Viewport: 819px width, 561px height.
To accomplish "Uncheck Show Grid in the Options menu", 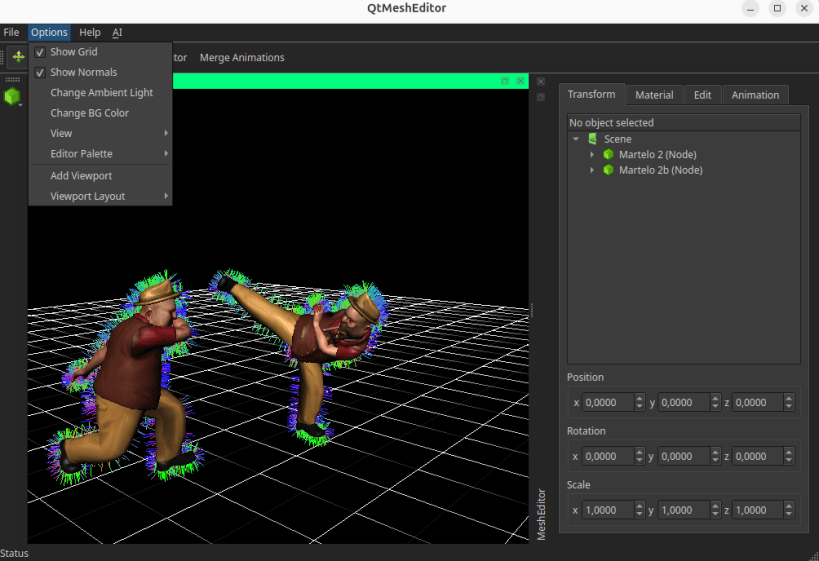I will point(73,52).
